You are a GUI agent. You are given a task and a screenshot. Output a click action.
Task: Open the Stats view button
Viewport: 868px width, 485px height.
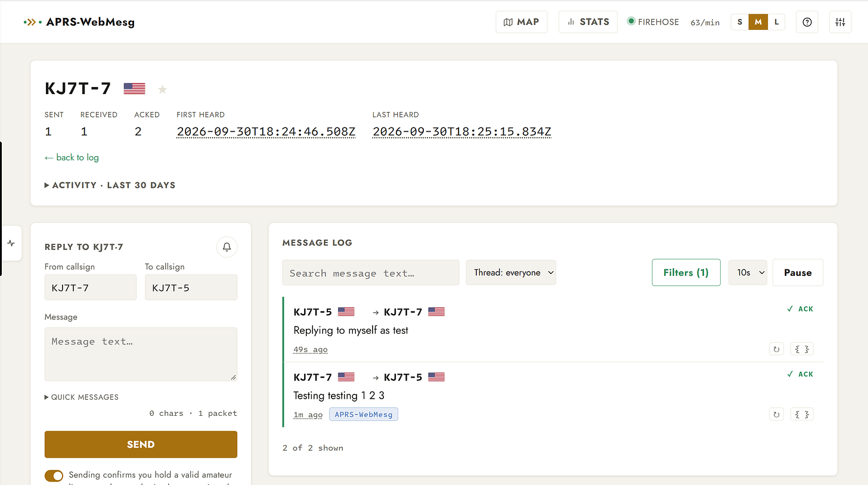[588, 22]
